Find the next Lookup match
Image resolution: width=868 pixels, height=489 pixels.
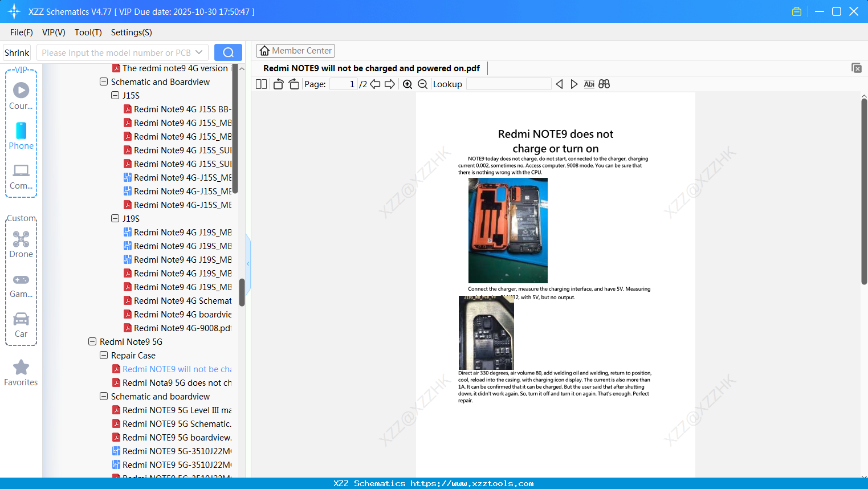(x=574, y=84)
